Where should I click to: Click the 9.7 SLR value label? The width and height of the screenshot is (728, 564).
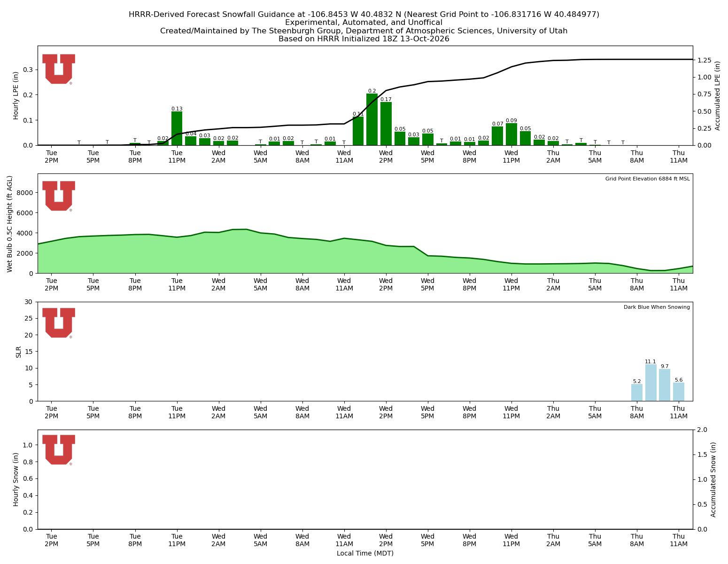tap(665, 366)
